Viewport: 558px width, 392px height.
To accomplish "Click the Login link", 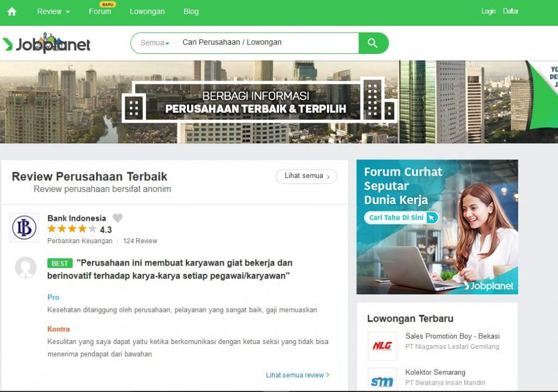I will [488, 11].
